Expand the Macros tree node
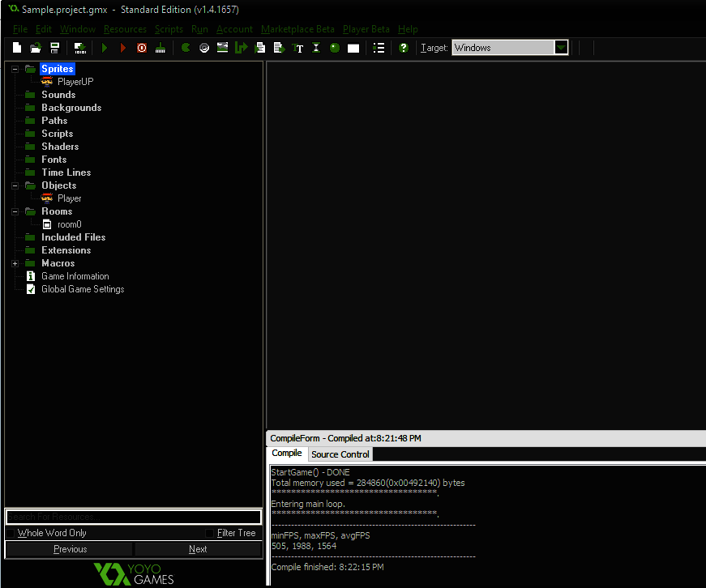The height and width of the screenshot is (588, 706). pos(13,263)
